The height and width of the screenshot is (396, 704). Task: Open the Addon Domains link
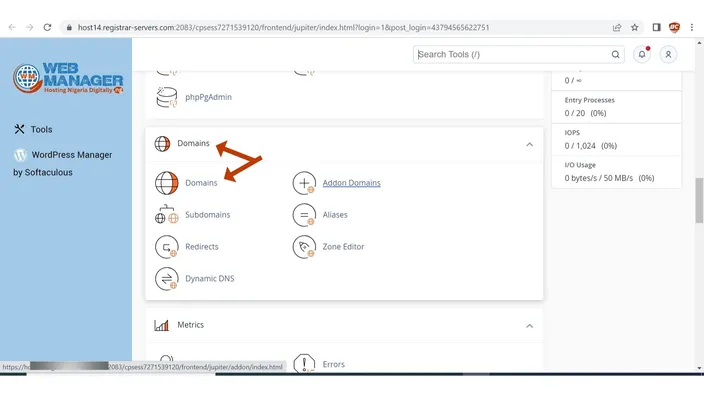(352, 183)
